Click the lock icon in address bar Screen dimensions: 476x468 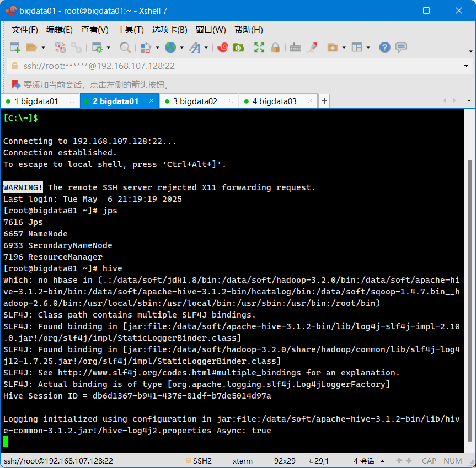coord(14,66)
